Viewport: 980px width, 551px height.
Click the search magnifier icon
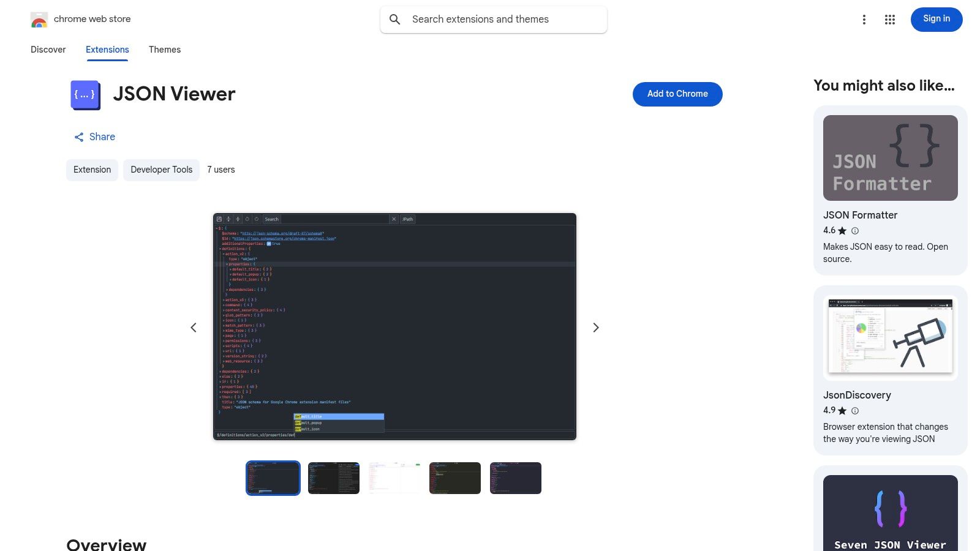tap(395, 19)
